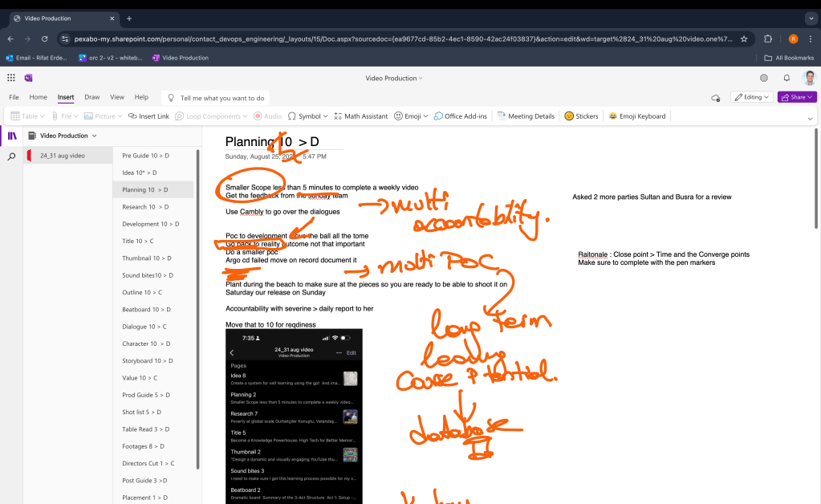The width and height of the screenshot is (821, 504).
Task: Click the note canvas vertical scrollbar
Action: coord(815,178)
